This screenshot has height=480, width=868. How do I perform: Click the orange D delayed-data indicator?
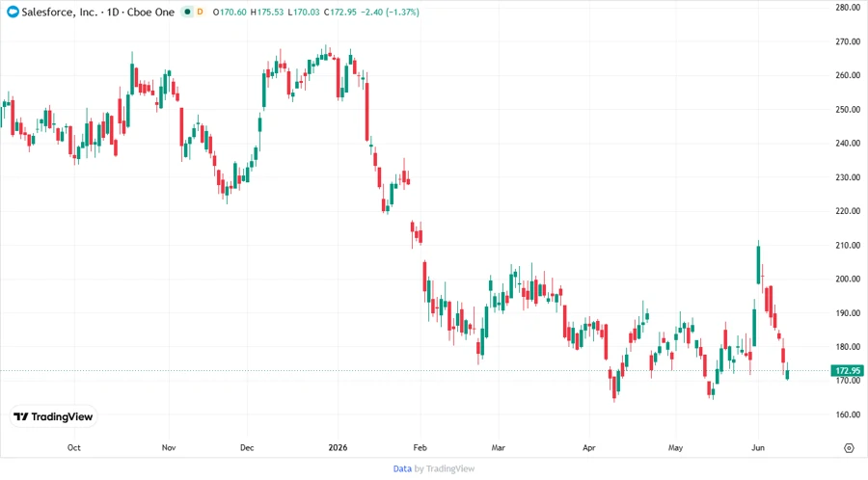click(200, 12)
